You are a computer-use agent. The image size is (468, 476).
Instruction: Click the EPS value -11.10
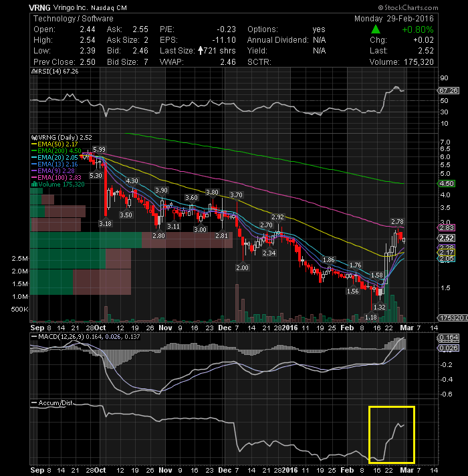(224, 40)
